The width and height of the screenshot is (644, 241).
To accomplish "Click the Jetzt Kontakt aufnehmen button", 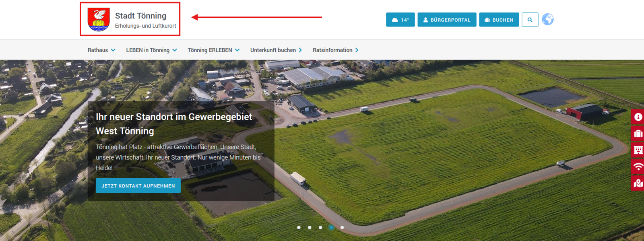I will tap(138, 186).
